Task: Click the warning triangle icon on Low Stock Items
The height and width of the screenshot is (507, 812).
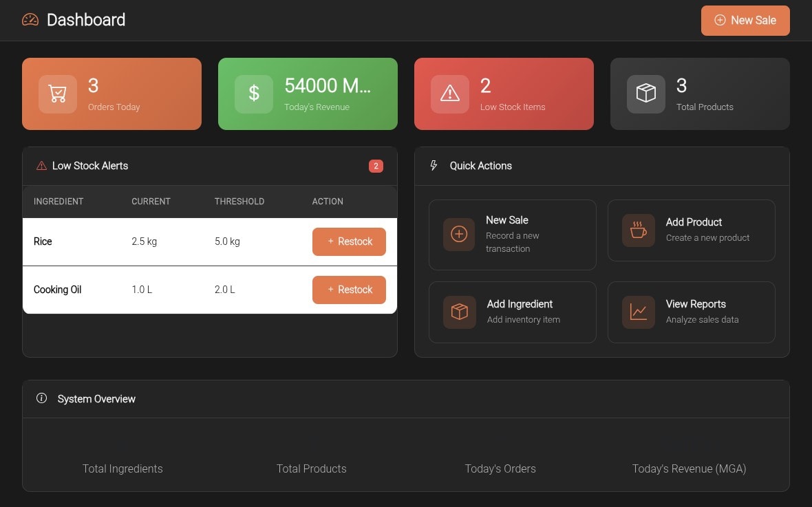Action: click(449, 94)
